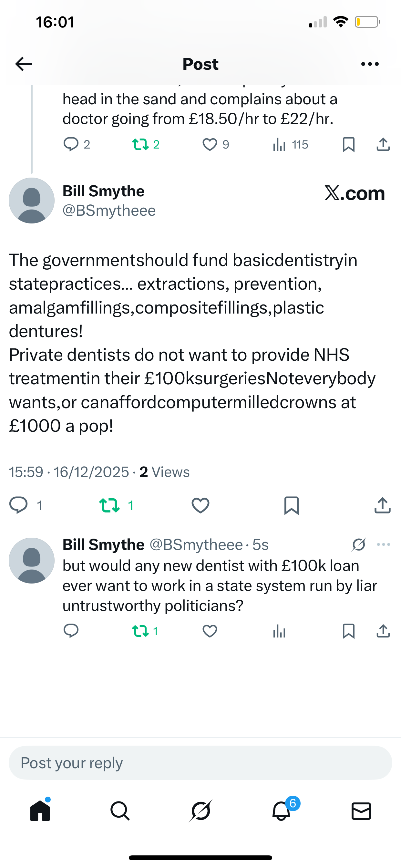Image resolution: width=401 pixels, height=868 pixels.
Task: Like the reply about £100k loan
Action: pos(210,631)
